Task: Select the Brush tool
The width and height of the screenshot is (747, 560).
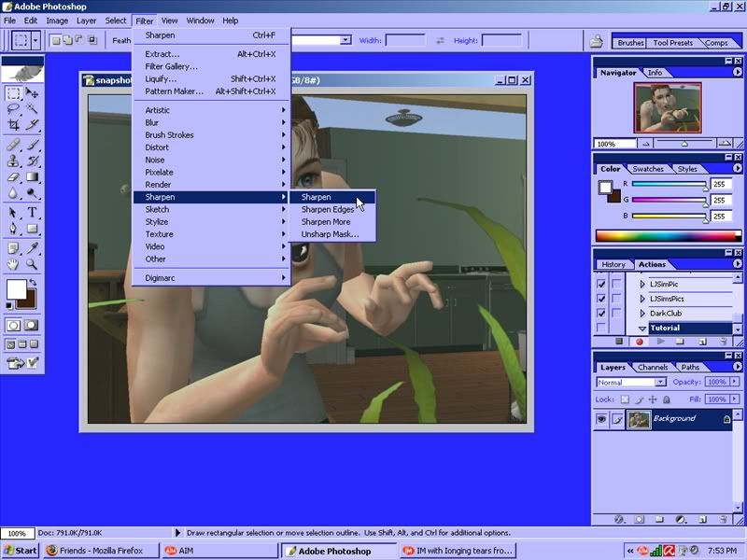Action: click(32, 145)
